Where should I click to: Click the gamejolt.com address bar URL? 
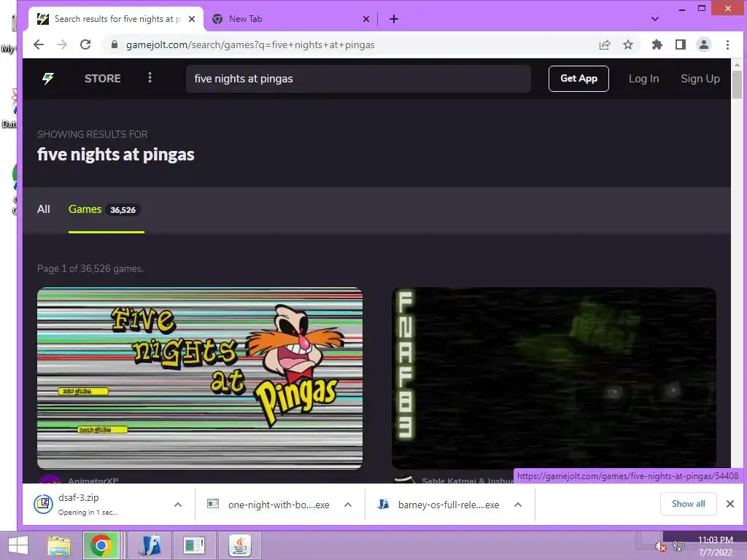[250, 44]
